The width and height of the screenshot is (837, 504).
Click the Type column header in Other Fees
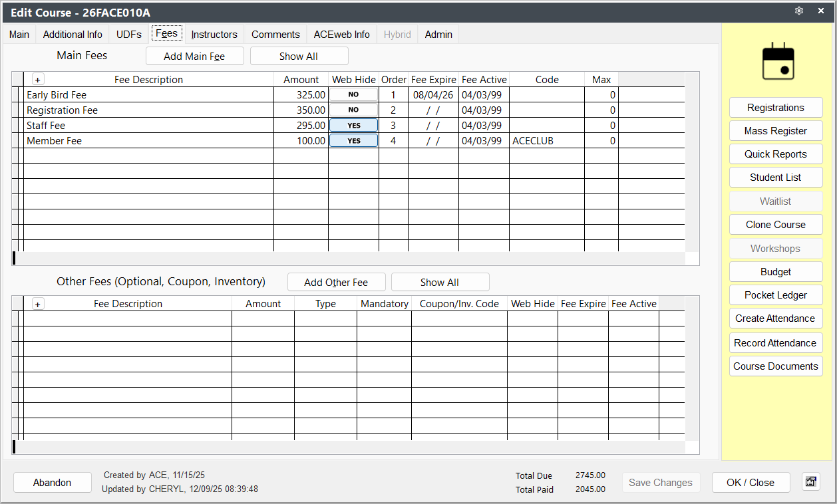tap(325, 304)
